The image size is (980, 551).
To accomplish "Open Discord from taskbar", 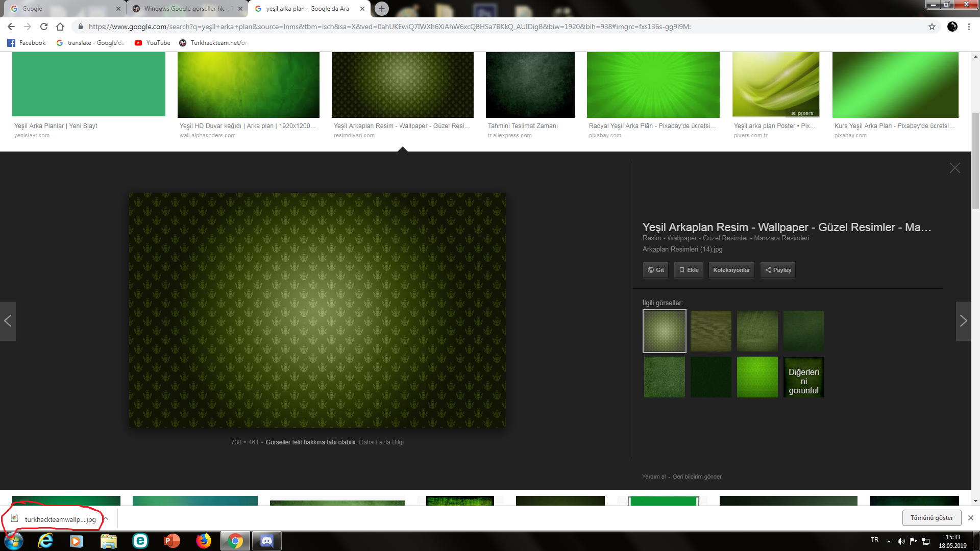I will click(x=267, y=541).
